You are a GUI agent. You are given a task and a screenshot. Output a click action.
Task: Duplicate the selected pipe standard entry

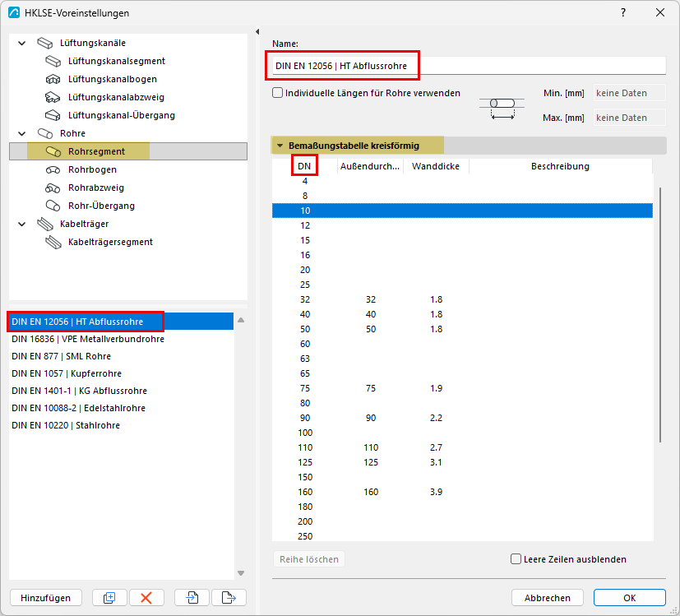tap(109, 598)
